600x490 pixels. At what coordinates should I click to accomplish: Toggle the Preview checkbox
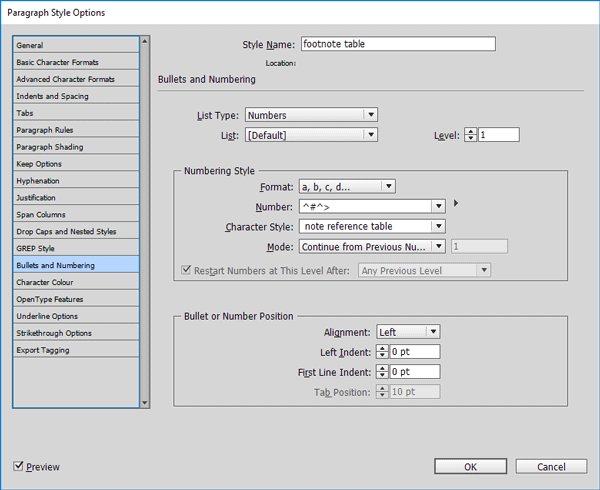pyautogui.click(x=20, y=467)
